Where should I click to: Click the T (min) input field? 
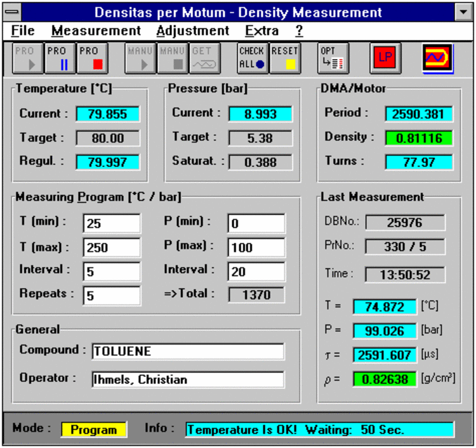tap(112, 223)
